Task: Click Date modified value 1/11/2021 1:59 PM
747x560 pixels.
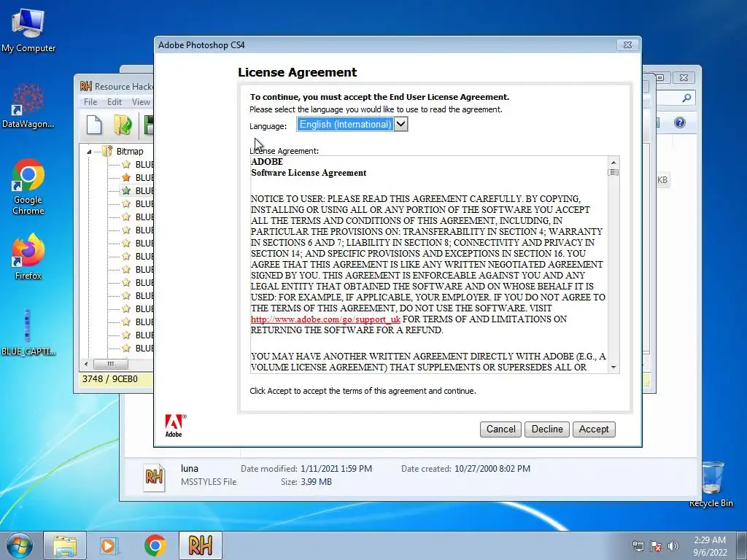Action: [336, 469]
